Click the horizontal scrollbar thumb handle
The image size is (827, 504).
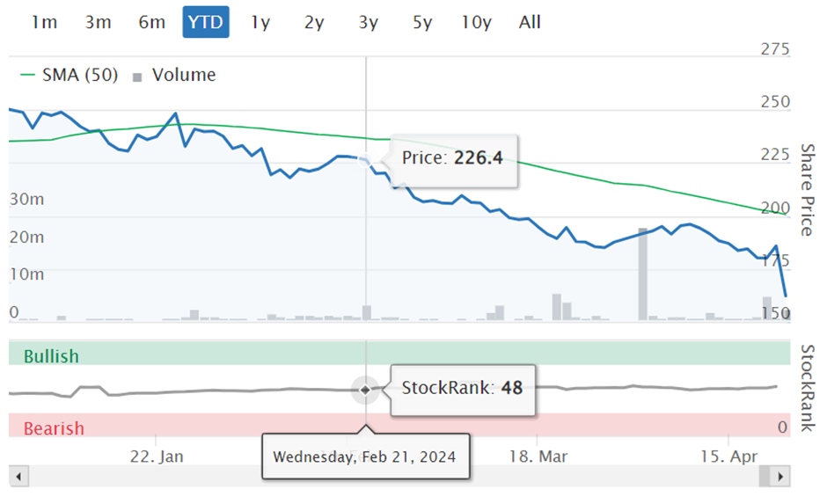(x=765, y=477)
